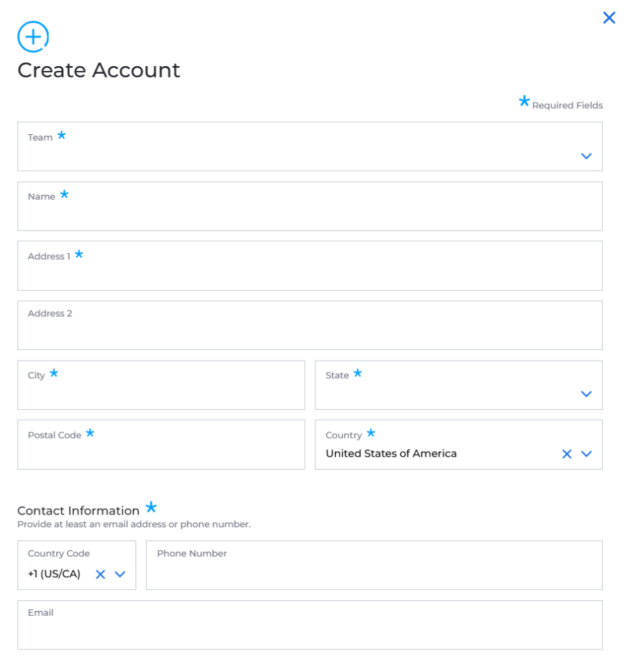This screenshot has width=628, height=672.
Task: Click the +1 (US/CA) country code text
Action: click(54, 574)
